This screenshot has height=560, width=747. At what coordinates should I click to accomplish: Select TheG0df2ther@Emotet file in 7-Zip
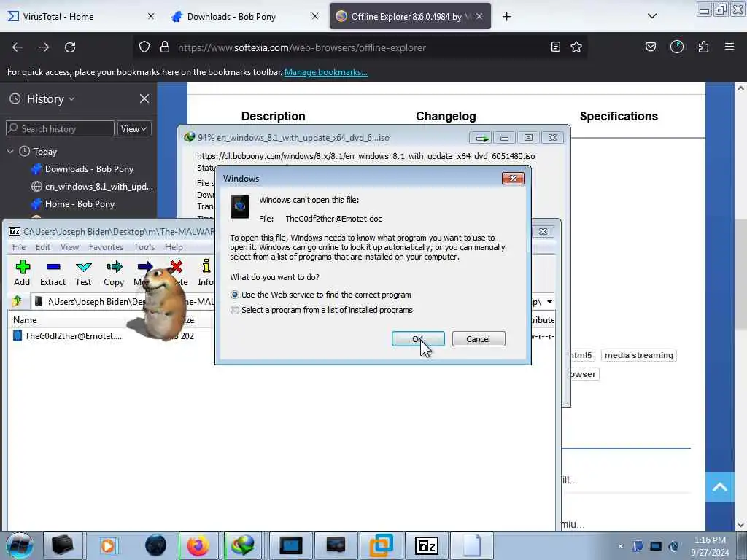(x=73, y=336)
